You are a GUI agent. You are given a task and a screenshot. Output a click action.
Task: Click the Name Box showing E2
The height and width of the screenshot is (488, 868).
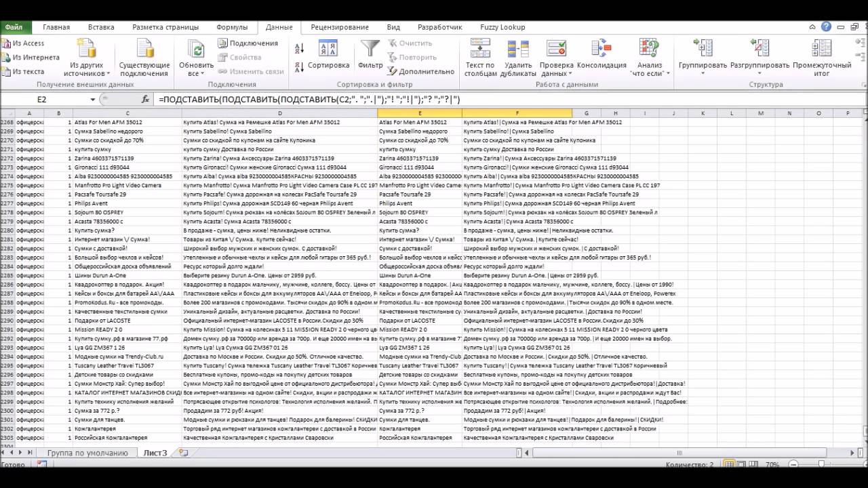coord(42,99)
